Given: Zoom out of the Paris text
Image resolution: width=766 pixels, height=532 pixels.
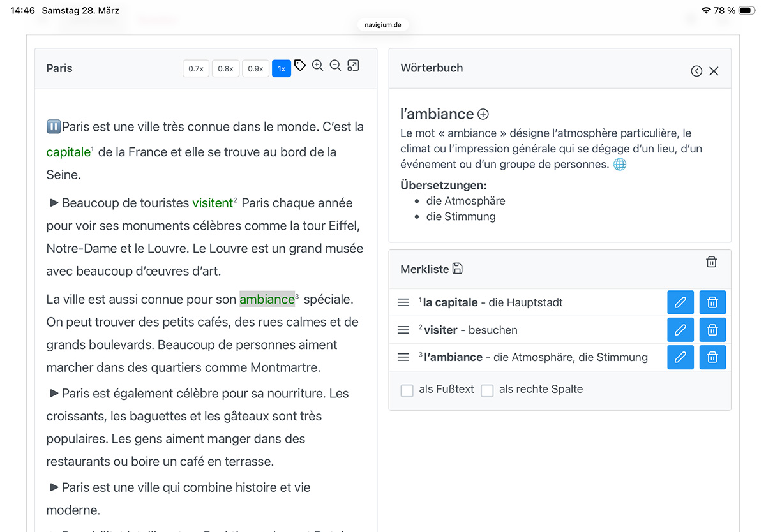Looking at the screenshot, I should (x=335, y=66).
